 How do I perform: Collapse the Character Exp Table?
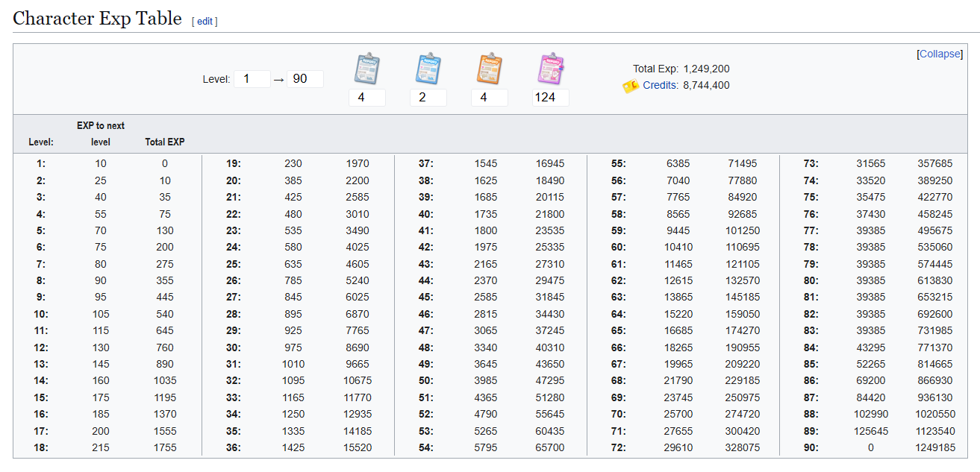click(940, 54)
